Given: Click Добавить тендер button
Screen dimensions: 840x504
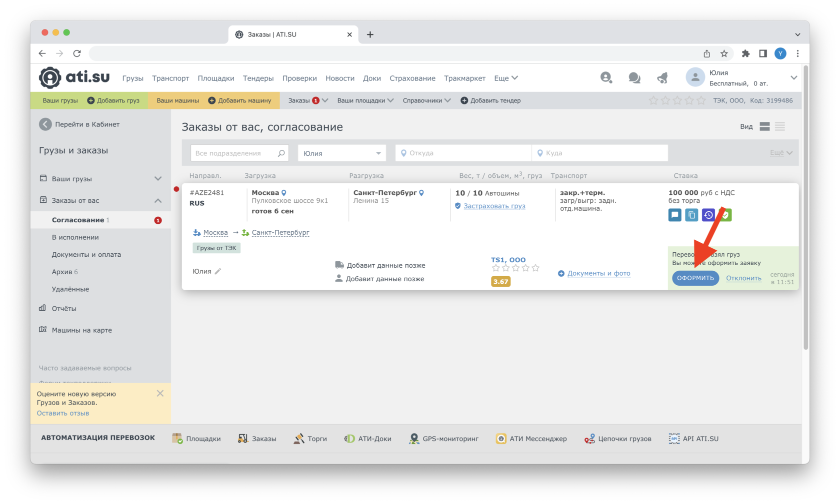Looking at the screenshot, I should 490,100.
